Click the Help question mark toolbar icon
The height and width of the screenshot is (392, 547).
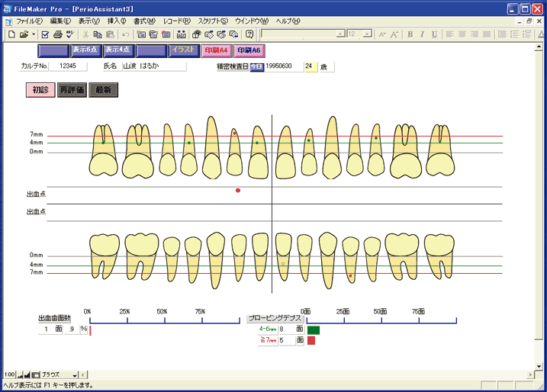pos(249,34)
